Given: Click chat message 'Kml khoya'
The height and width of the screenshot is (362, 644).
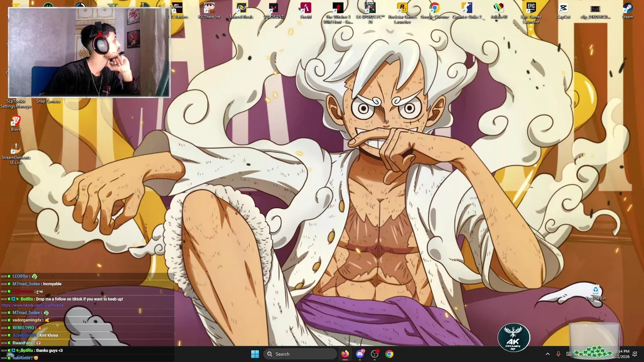Looking at the screenshot, I should point(49,335).
